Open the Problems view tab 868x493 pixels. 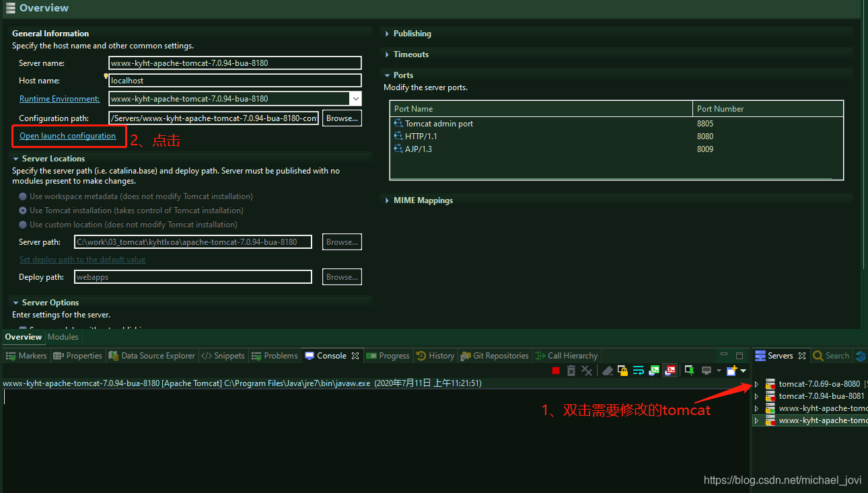tap(275, 356)
